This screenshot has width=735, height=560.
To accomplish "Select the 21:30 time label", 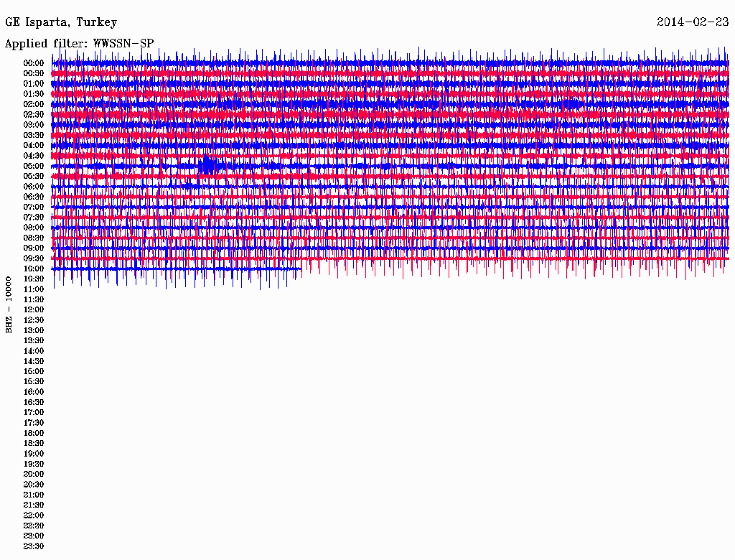I will [34, 505].
